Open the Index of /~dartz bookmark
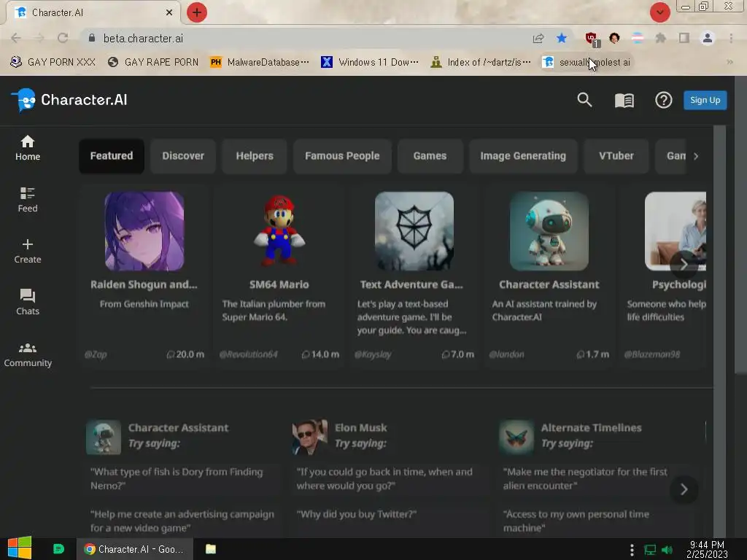 pyautogui.click(x=481, y=62)
